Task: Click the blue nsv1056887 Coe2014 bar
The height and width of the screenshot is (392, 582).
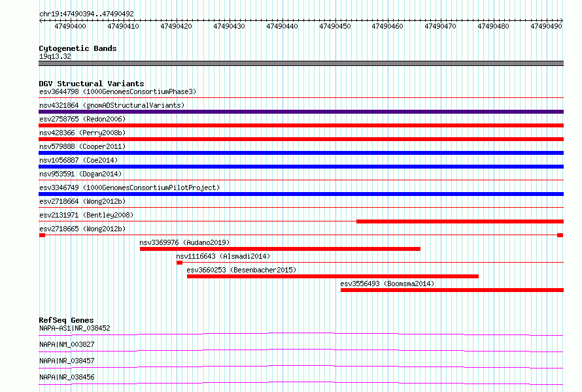Action: point(301,167)
